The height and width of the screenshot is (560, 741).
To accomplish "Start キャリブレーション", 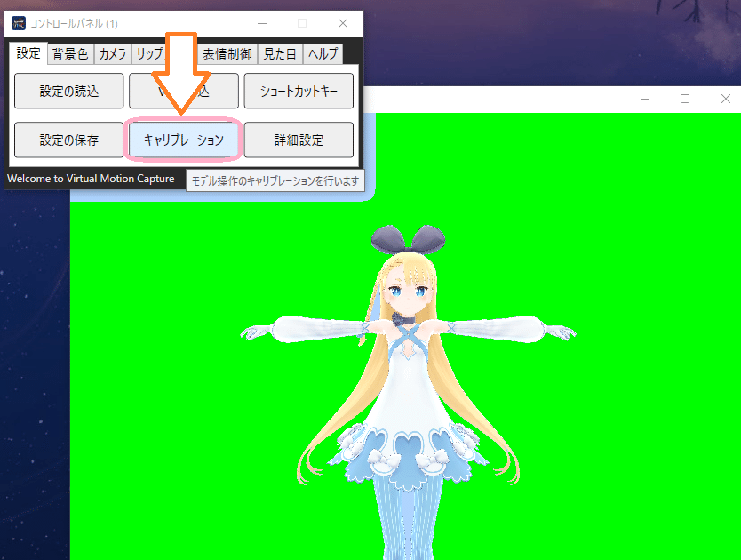I will [183, 140].
